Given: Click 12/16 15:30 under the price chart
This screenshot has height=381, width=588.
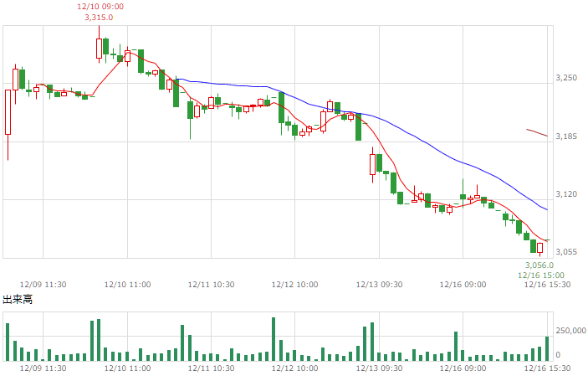Looking at the screenshot, I should pyautogui.click(x=547, y=285).
